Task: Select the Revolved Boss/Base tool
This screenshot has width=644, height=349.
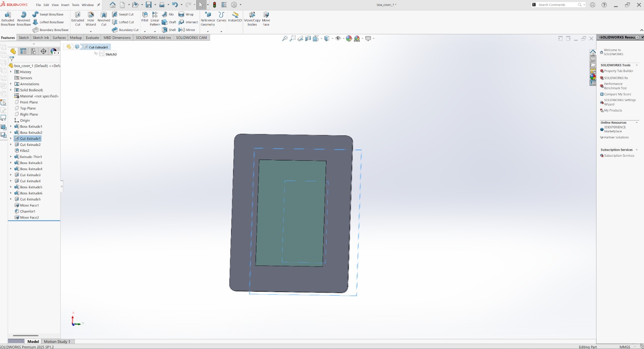Action: [x=23, y=19]
